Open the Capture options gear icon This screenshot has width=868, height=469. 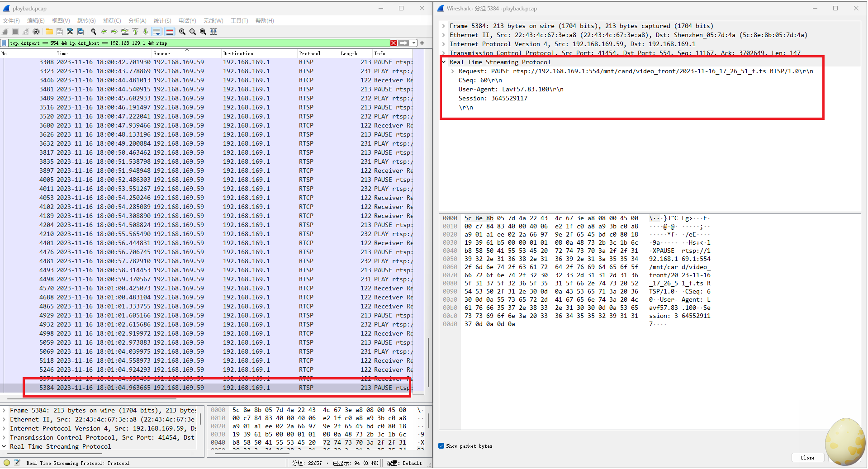tap(36, 32)
